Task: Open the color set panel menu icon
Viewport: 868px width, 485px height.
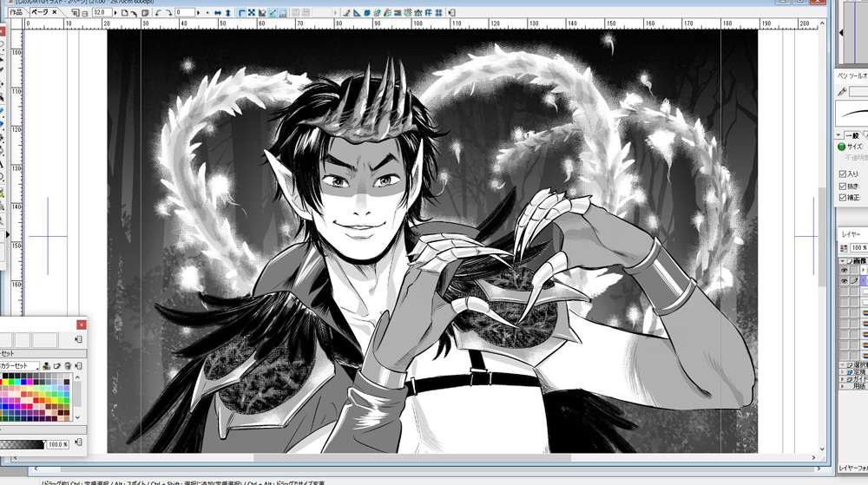Action: click(x=79, y=366)
